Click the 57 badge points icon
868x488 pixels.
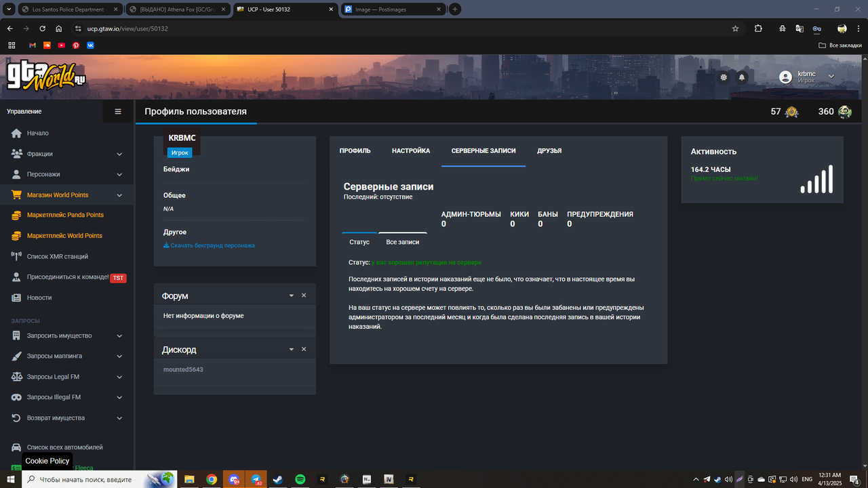(x=791, y=112)
